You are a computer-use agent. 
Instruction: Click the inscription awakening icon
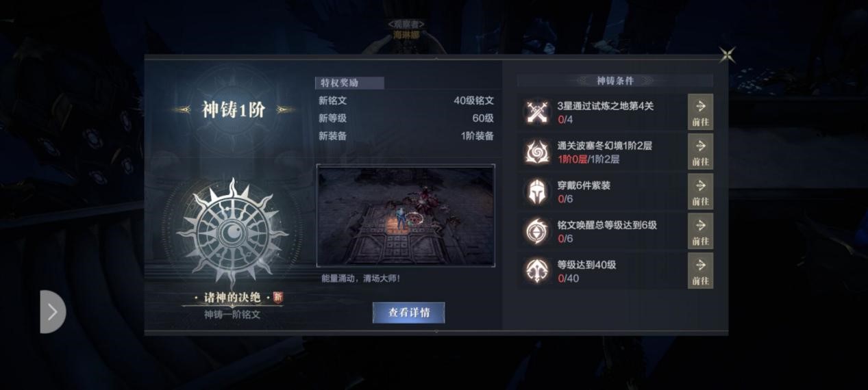(x=537, y=232)
